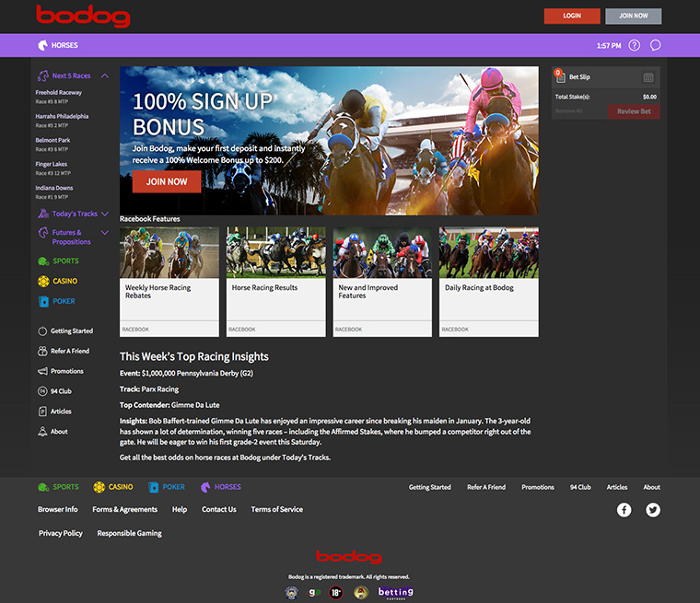Click the sidebar Poker card icon

pos(44,301)
